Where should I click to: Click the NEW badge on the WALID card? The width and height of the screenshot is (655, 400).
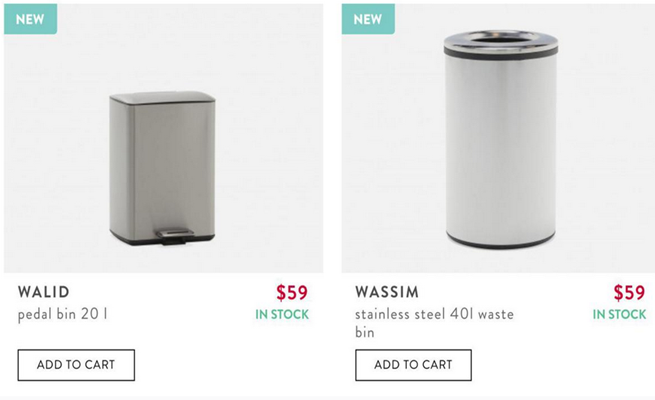(30, 19)
